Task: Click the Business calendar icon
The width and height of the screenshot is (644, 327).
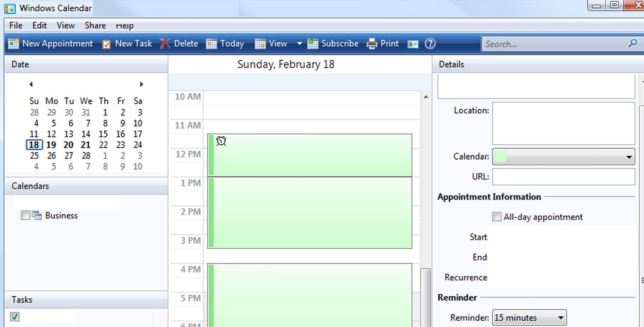Action: tap(37, 215)
